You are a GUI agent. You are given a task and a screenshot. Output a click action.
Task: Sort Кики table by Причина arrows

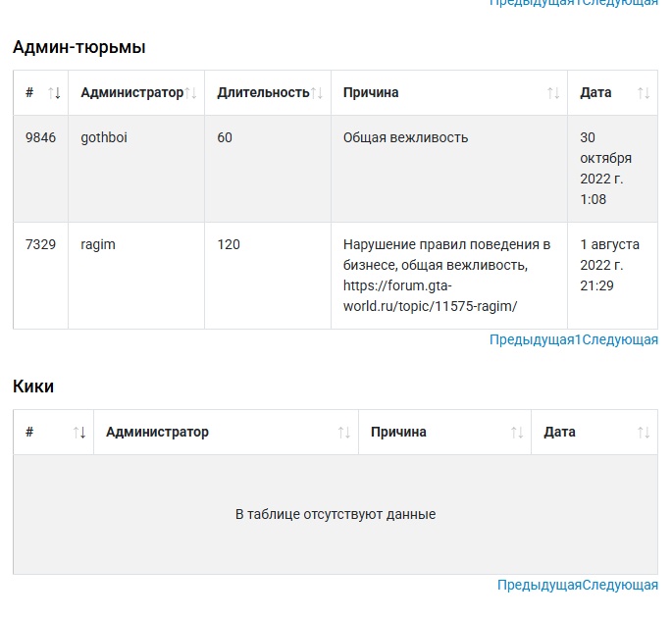[x=517, y=433]
